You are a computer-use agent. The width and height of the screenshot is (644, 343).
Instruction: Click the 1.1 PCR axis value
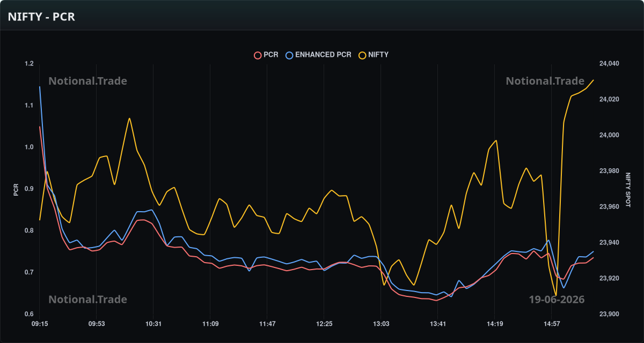coord(29,106)
